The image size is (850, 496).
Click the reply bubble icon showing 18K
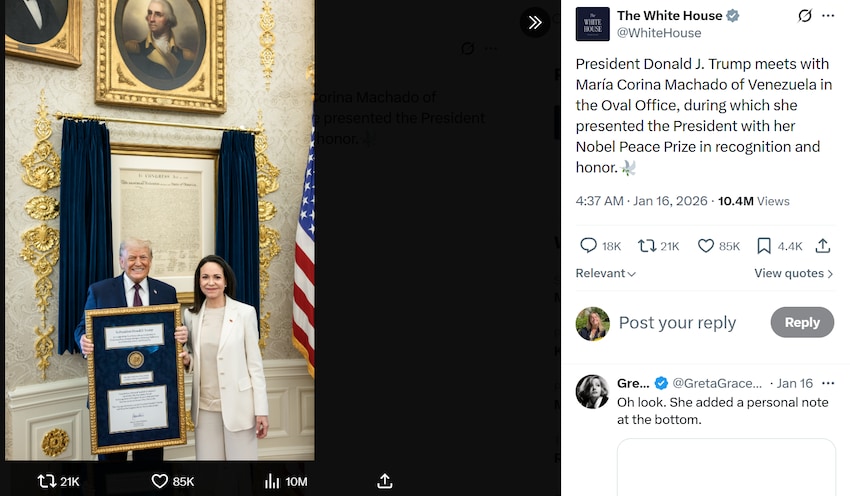pyautogui.click(x=588, y=246)
